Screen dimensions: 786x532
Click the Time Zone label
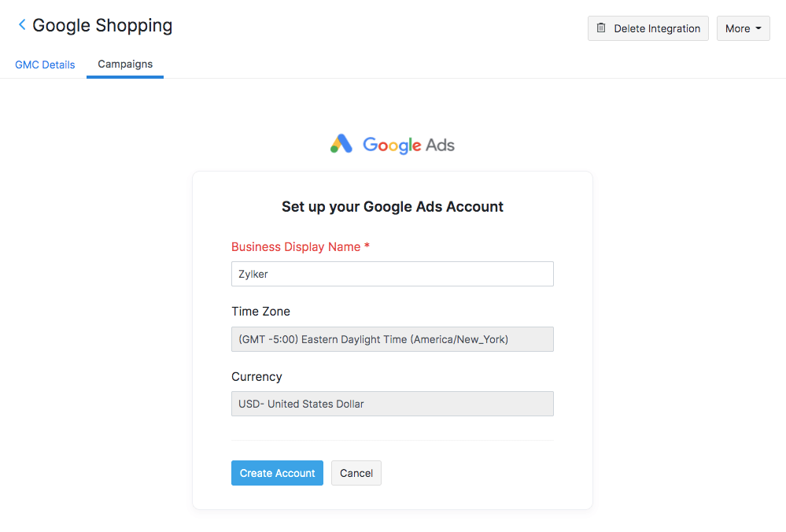pos(260,311)
